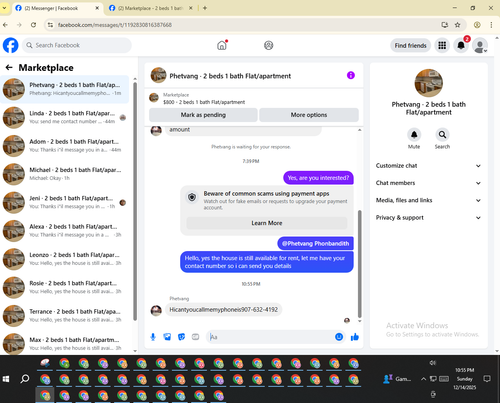The width and height of the screenshot is (500, 403).
Task: Choose a GIF icon
Action: [x=195, y=337]
